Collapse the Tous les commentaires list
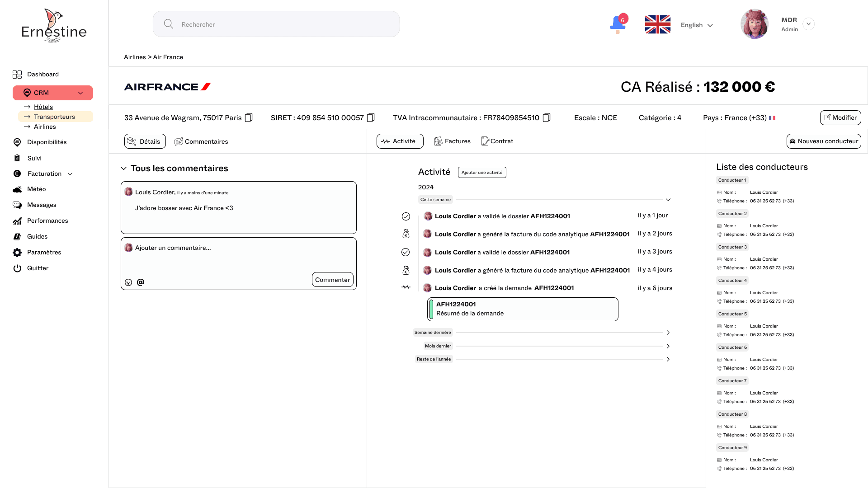 pyautogui.click(x=123, y=169)
